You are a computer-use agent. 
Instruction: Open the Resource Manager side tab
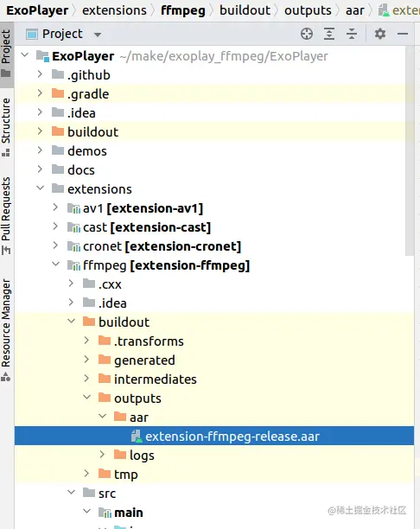click(6, 330)
